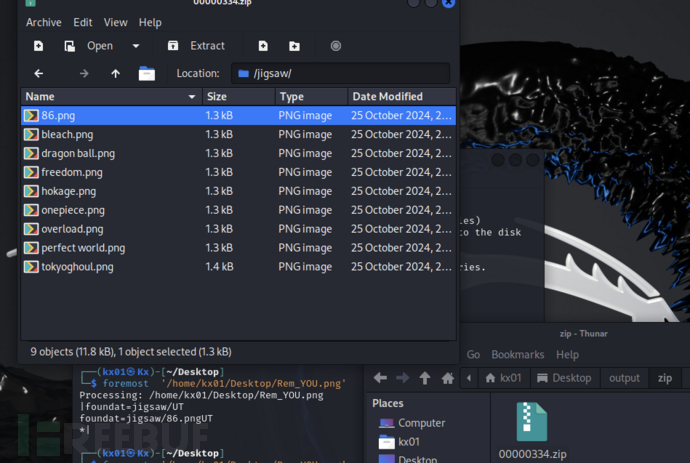Select 00000334.zip file in Thunar
The image size is (690, 463).
531,432
